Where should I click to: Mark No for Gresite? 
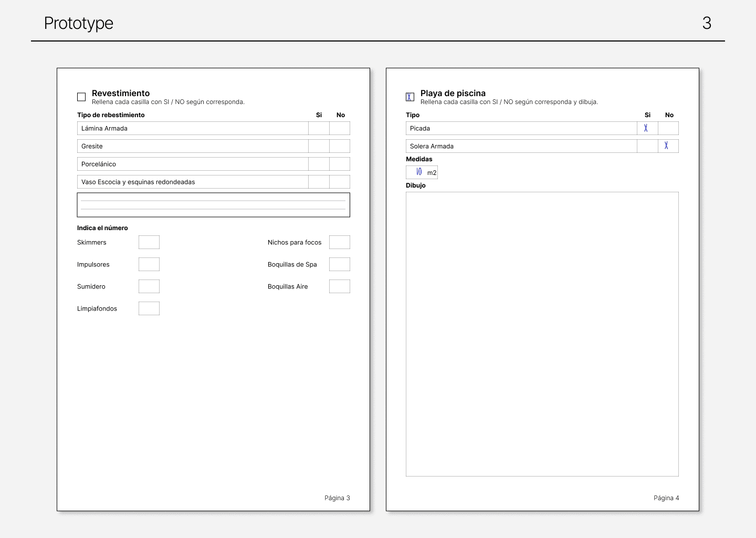[340, 146]
